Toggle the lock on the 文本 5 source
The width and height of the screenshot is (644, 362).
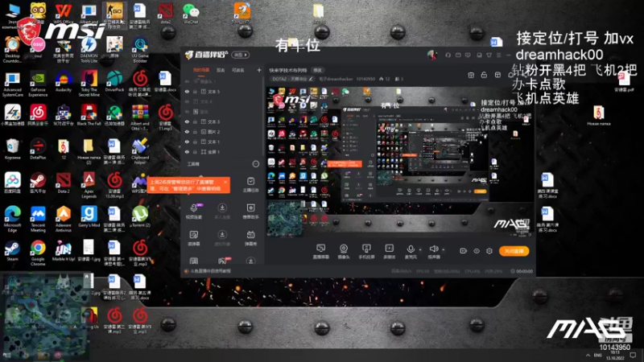tap(195, 92)
